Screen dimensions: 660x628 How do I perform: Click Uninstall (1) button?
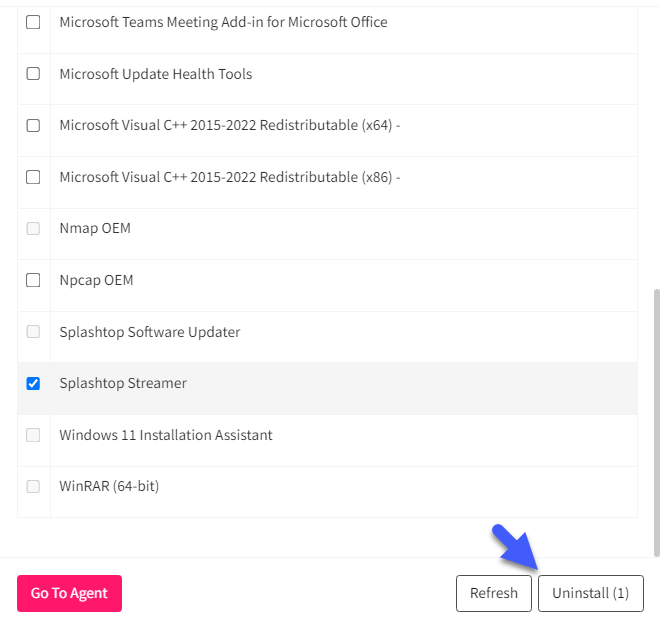(x=591, y=593)
